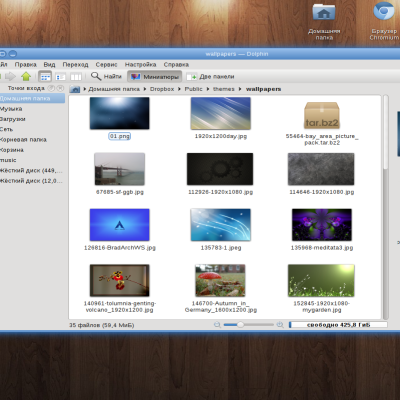Go to Домашняя папка in breadcrumb
Screen dimensions: 400x400
click(x=114, y=89)
